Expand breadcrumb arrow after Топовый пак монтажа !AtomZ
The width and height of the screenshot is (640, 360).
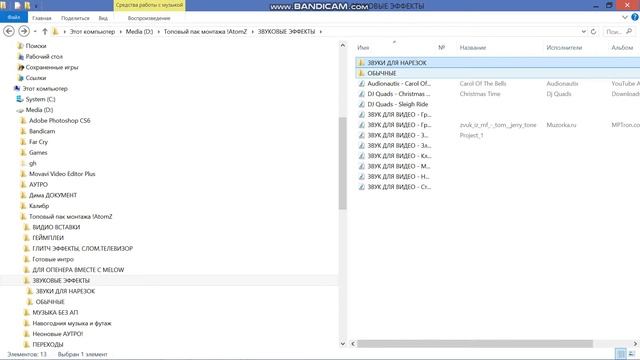252,31
